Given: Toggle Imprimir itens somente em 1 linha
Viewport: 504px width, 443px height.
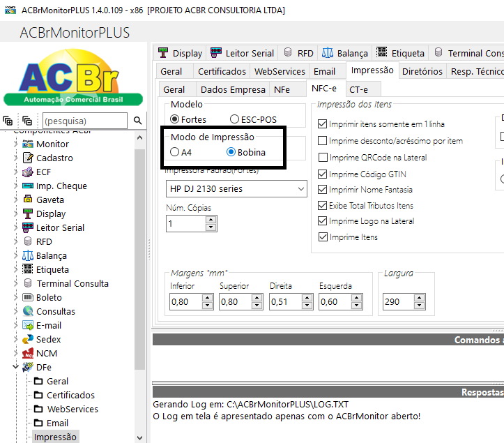Looking at the screenshot, I should pos(322,124).
